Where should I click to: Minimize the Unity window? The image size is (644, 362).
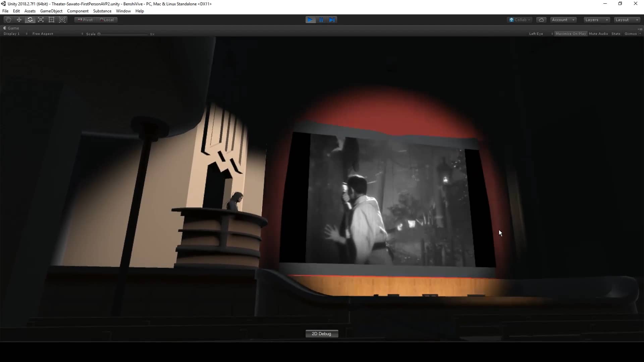pos(605,4)
